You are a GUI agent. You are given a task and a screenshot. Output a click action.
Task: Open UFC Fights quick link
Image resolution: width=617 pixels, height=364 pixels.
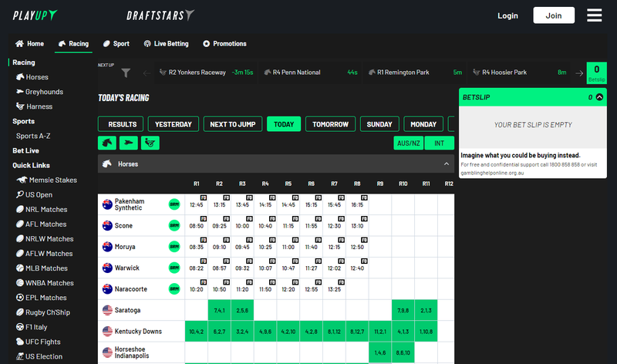coord(38,342)
